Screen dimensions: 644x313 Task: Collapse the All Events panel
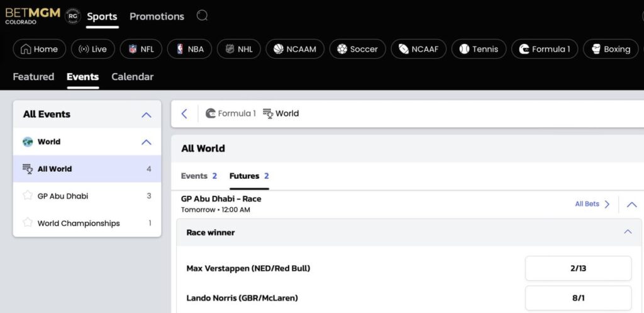click(x=146, y=115)
